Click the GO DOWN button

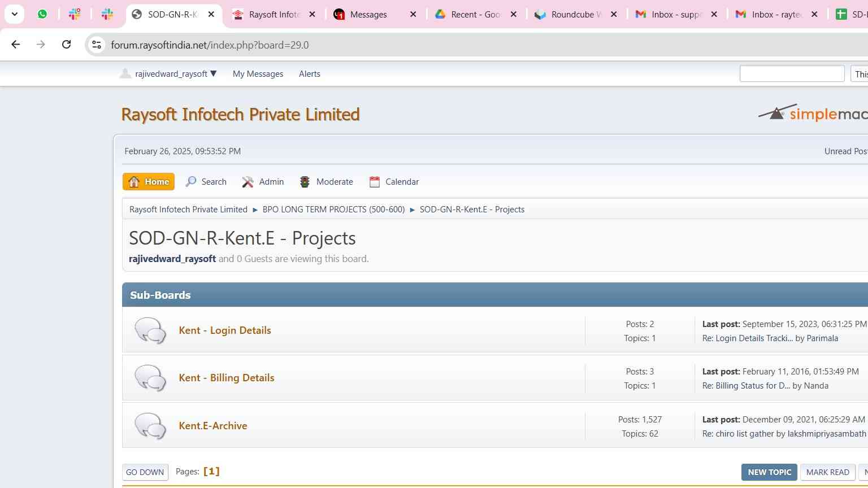pyautogui.click(x=145, y=472)
